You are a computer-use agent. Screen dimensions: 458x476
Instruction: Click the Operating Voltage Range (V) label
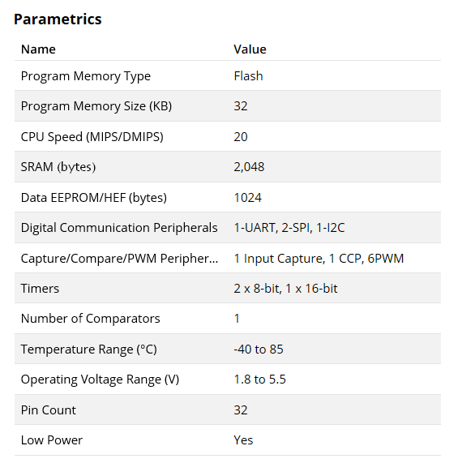(x=100, y=380)
